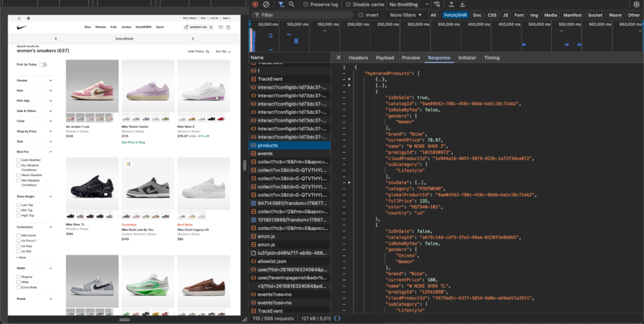This screenshot has width=644, height=324.
Task: Select the allowlist.json request row
Action: 289,261
